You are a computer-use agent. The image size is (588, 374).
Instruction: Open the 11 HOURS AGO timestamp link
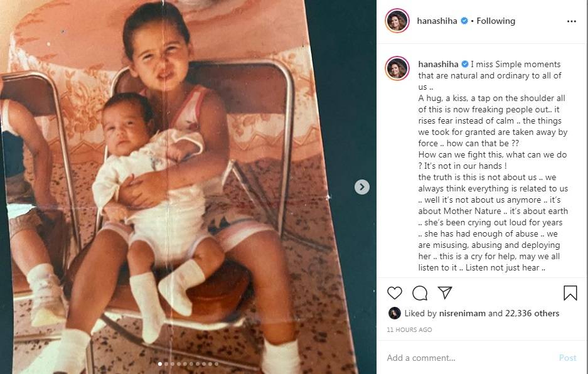pyautogui.click(x=409, y=329)
